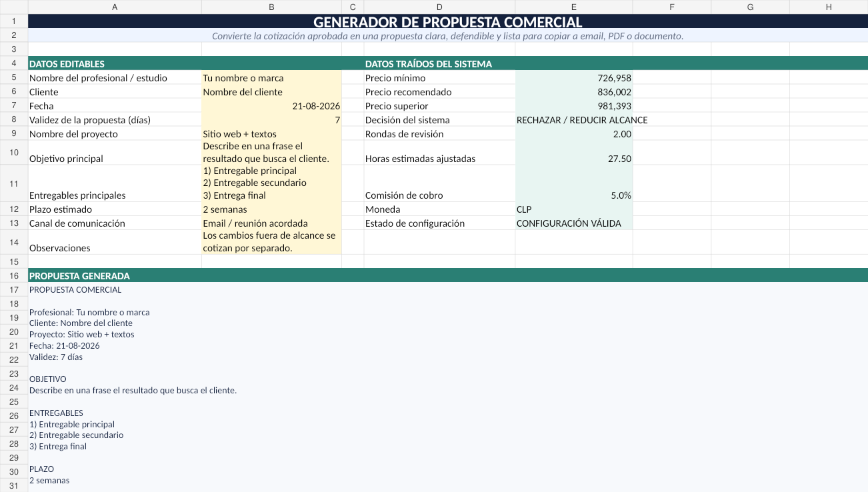Click the line 'Profesional: Tu nombre o marca'
Viewport: 868px width, 492px height.
pyautogui.click(x=89, y=312)
